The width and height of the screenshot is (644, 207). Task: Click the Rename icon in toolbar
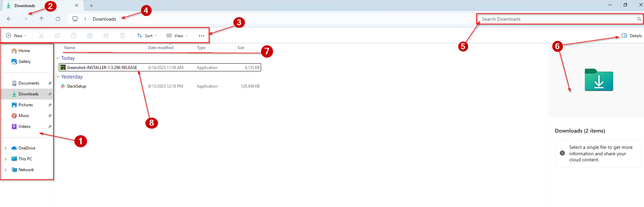click(x=90, y=36)
